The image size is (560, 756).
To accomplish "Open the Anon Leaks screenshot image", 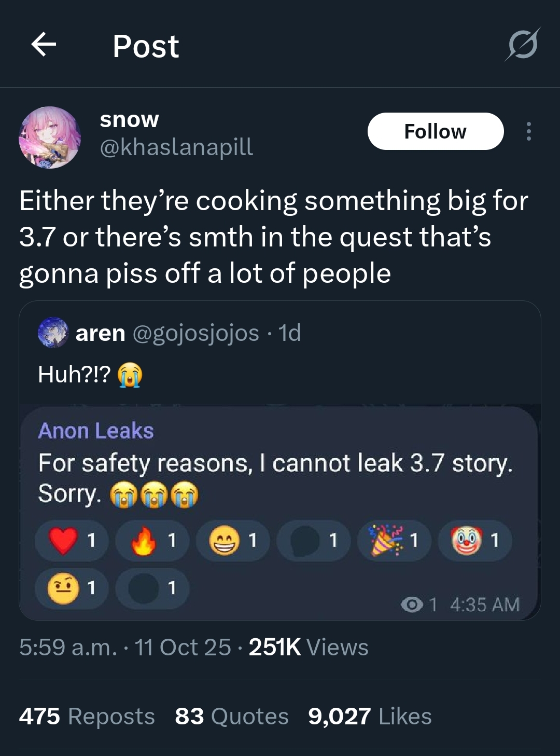I will point(280,512).
